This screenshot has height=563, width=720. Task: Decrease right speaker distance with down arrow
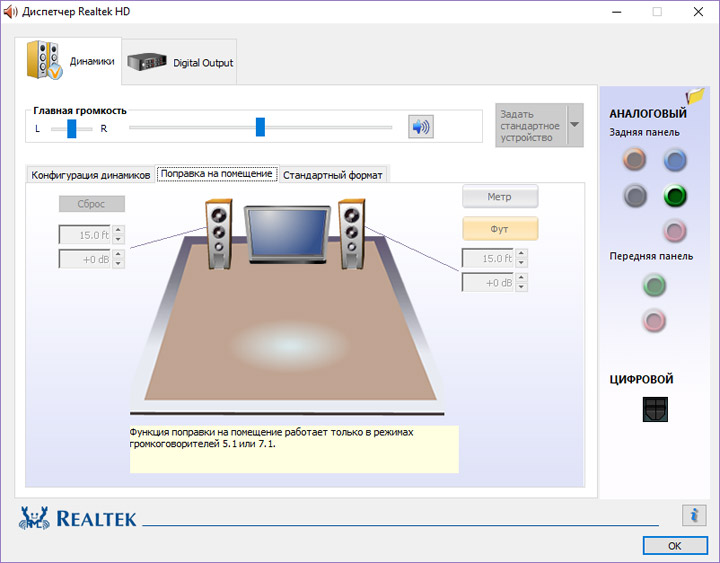(x=521, y=263)
